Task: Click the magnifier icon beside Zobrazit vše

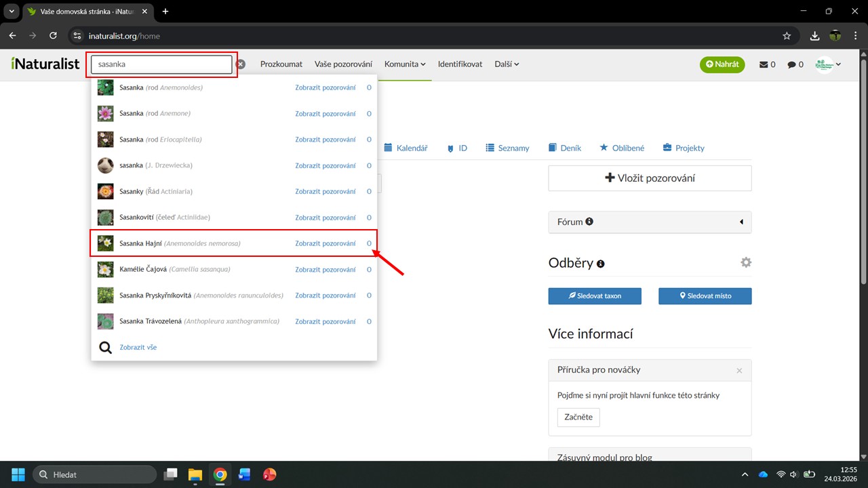Action: click(x=105, y=348)
